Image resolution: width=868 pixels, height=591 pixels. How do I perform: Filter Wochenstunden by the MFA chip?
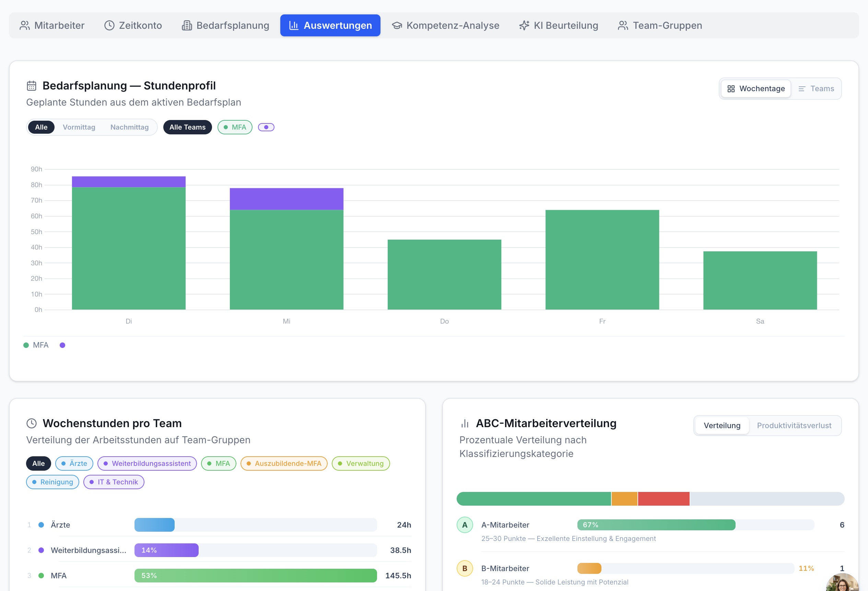click(x=219, y=463)
